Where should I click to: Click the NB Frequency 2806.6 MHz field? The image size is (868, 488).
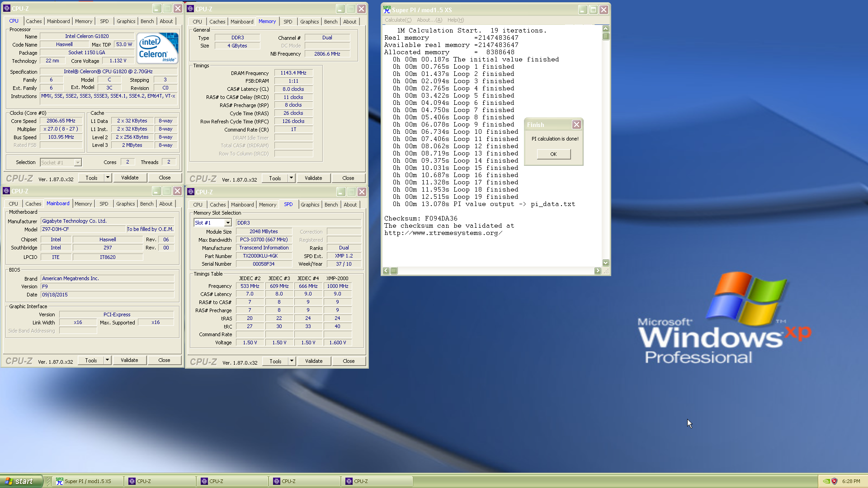tap(327, 54)
